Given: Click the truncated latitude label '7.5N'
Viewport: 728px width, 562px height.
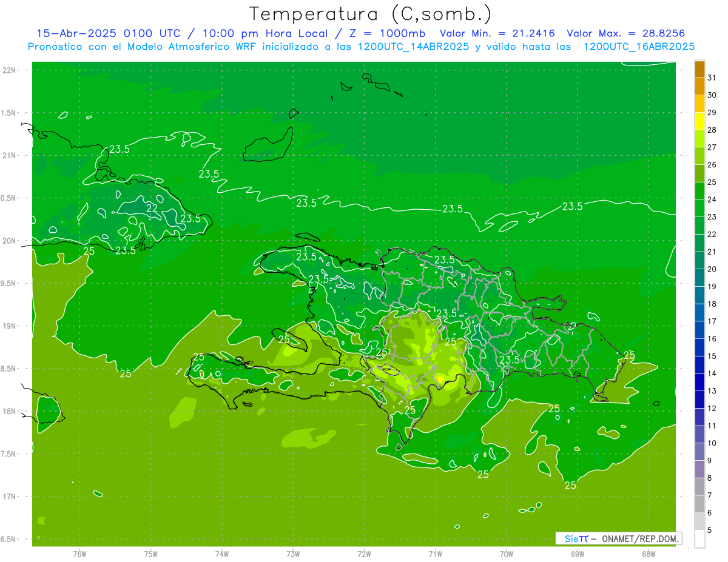Looking at the screenshot, I should pyautogui.click(x=8, y=453).
